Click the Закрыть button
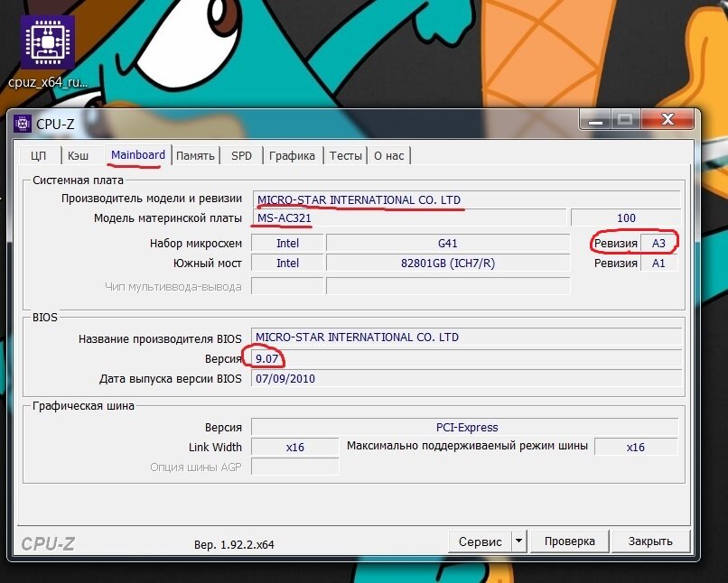Viewport: 728px width, 583px height. 650,541
